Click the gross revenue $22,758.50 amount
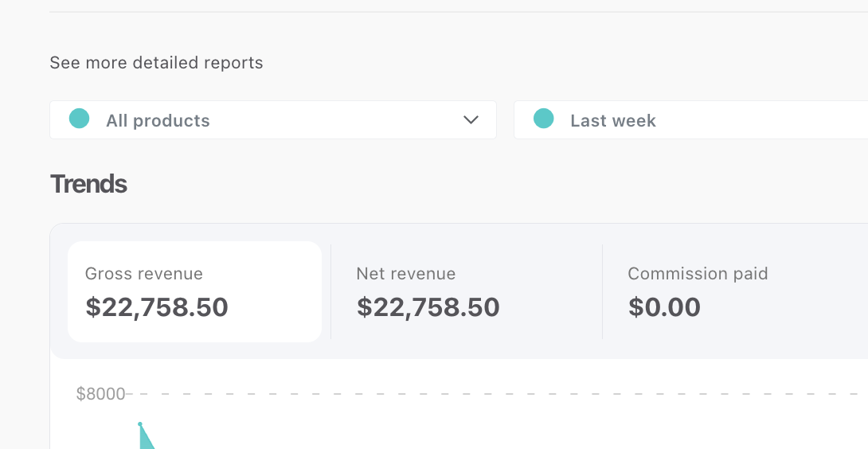Image resolution: width=868 pixels, height=449 pixels. tap(157, 307)
